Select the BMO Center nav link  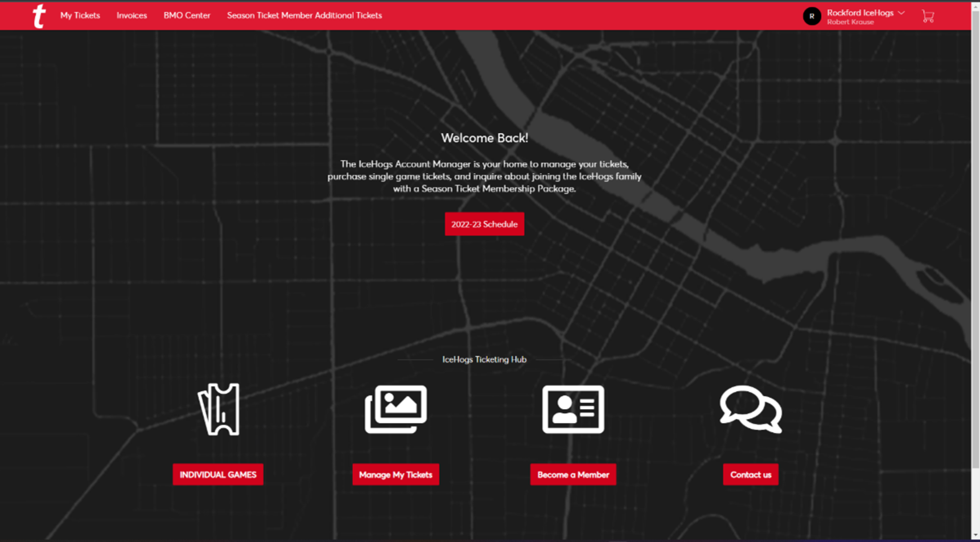[187, 15]
